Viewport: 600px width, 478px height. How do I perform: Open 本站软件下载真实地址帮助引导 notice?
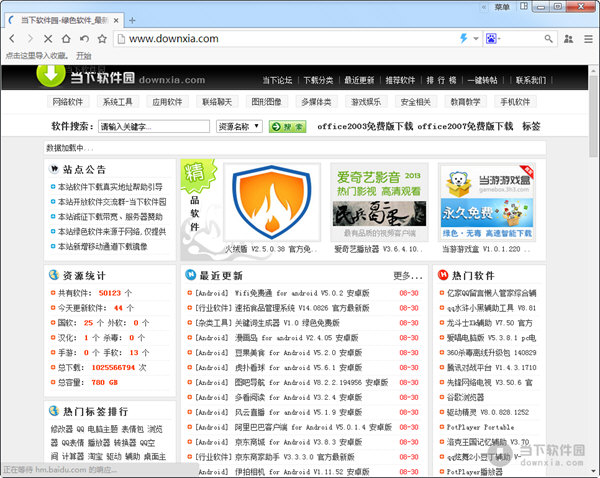click(x=110, y=187)
